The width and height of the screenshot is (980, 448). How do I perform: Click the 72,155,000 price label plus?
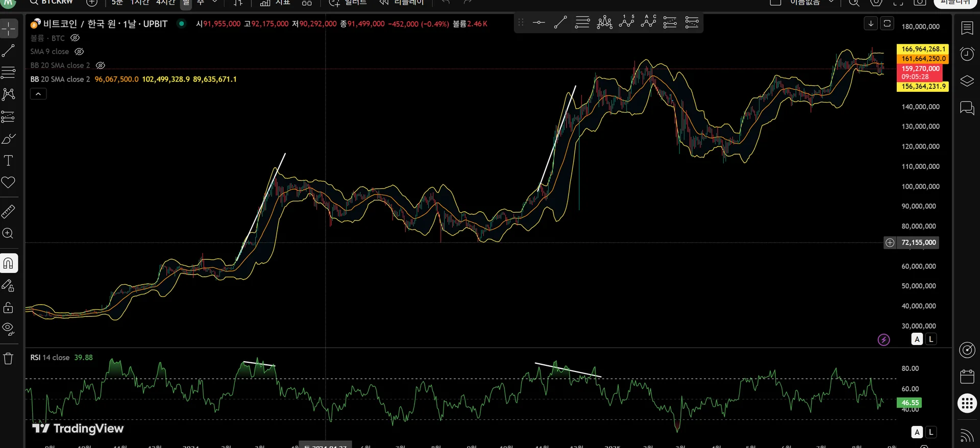coord(890,243)
